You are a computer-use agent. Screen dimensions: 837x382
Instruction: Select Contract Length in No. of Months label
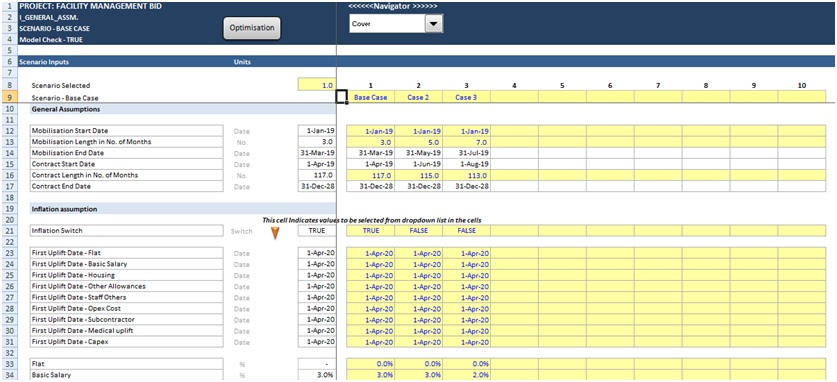[127, 175]
